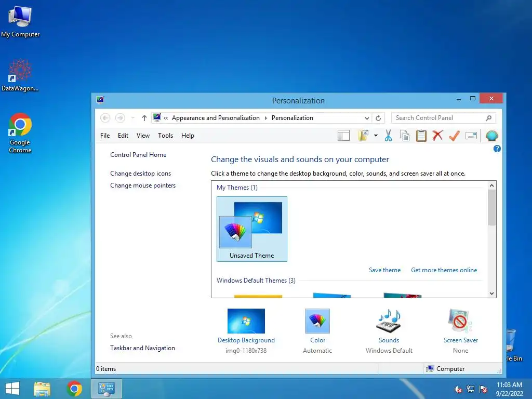Select the My Computer desktop icon
532x399 pixels.
point(20,21)
